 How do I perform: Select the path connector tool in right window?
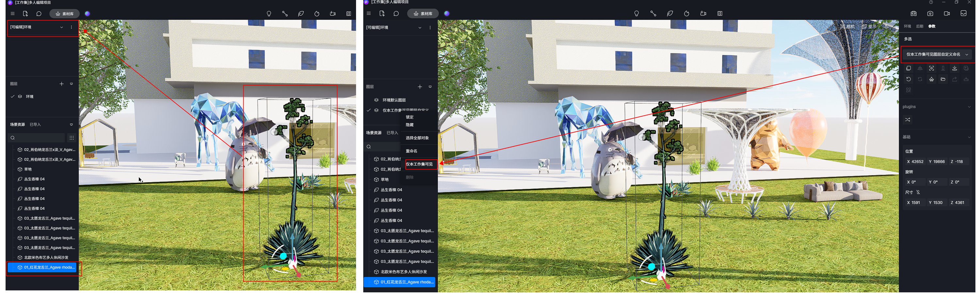(x=653, y=13)
